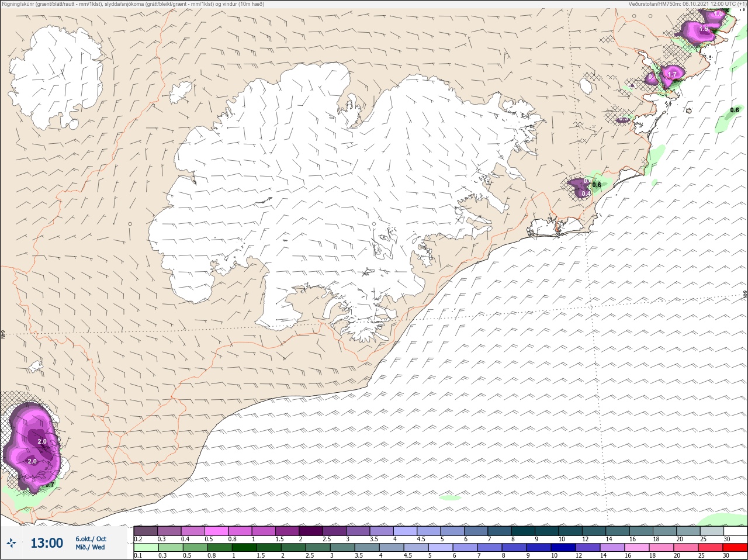Click the 1.7 precipitation value label

point(672,74)
